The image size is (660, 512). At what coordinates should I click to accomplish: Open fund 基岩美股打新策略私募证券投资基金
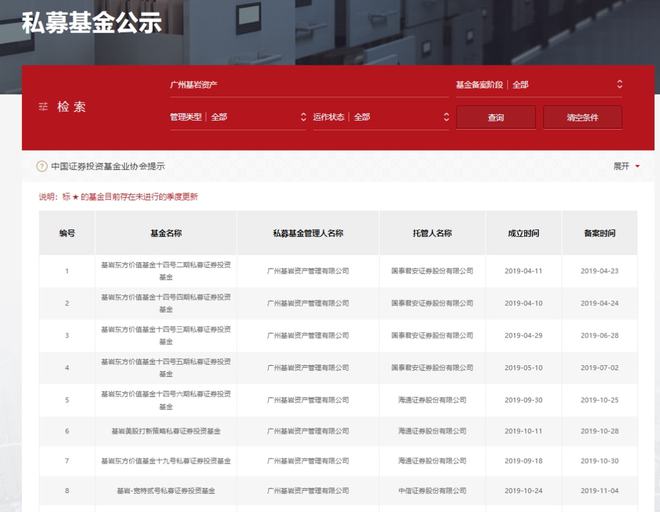166,431
